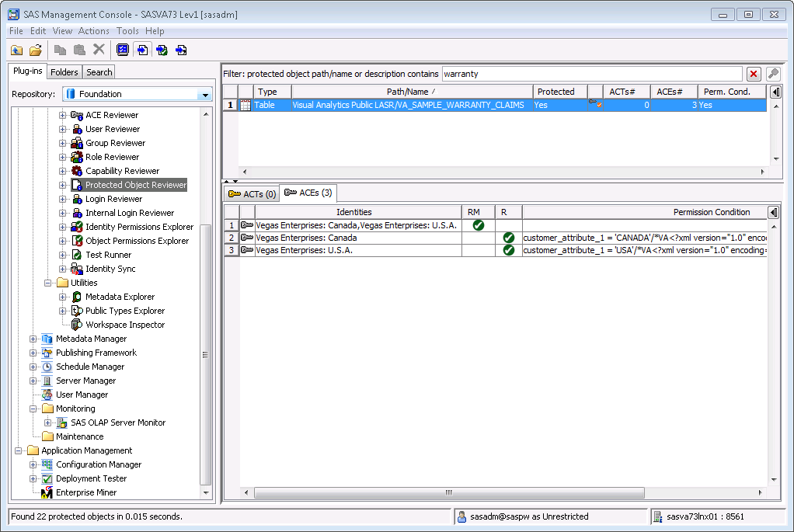Switch to the ACTs (0) tab
794x532 pixels.
point(252,194)
